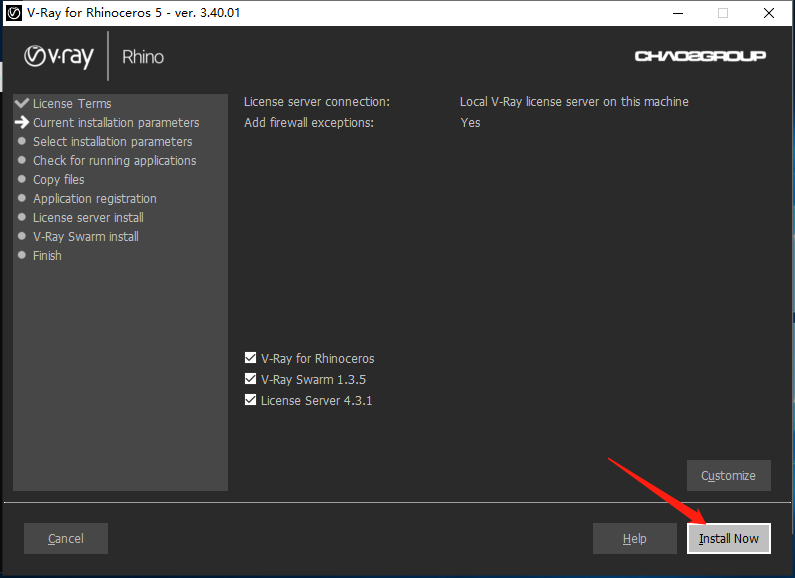795x578 pixels.
Task: Click the V-Ray Swarm install step
Action: click(86, 237)
